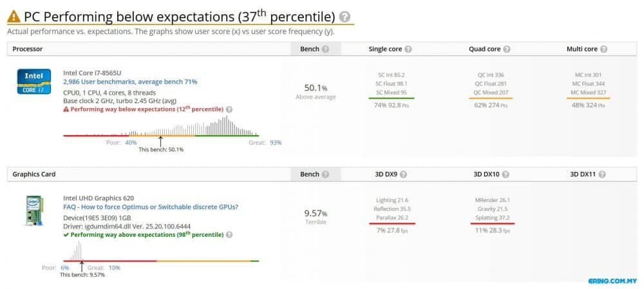Click help icon after 98th percentile message
This screenshot has height=289, width=644.
(229, 235)
